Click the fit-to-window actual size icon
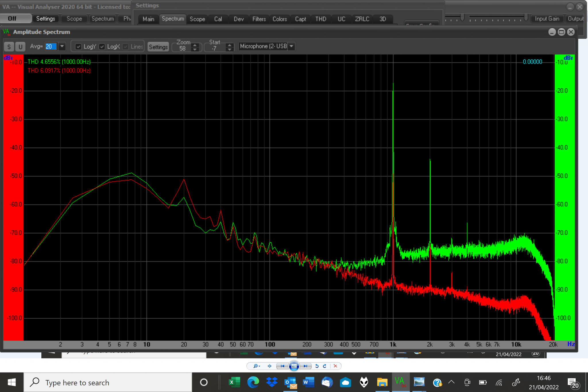 pos(269,366)
